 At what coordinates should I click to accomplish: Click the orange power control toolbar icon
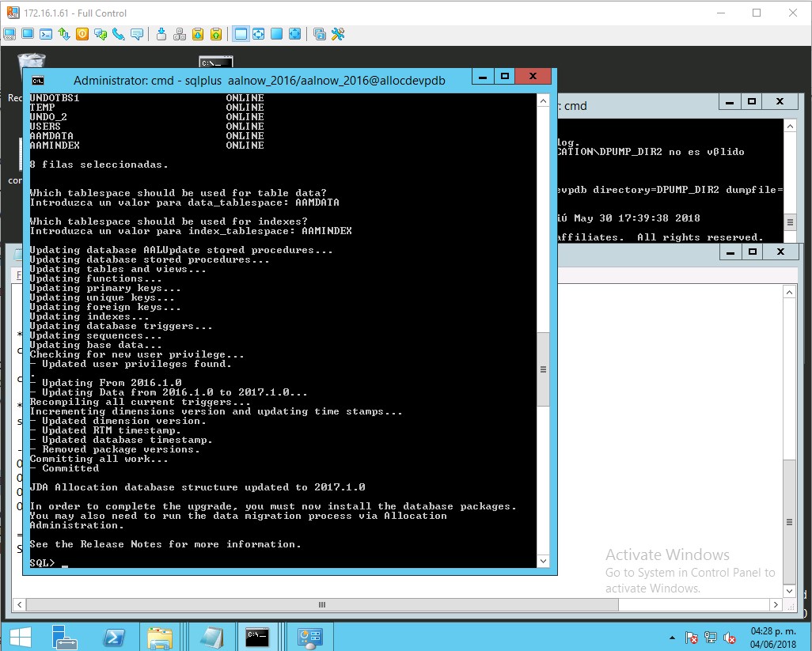tap(82, 34)
